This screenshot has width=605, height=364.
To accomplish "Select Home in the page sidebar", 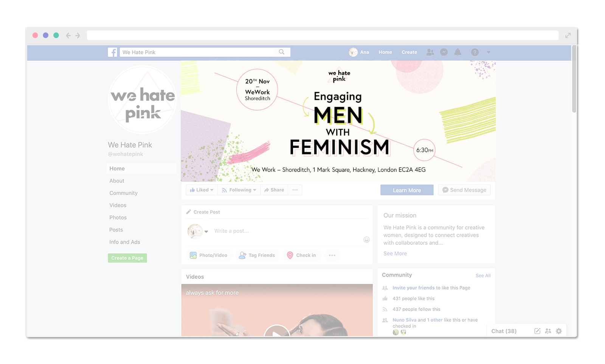I will 141,169.
